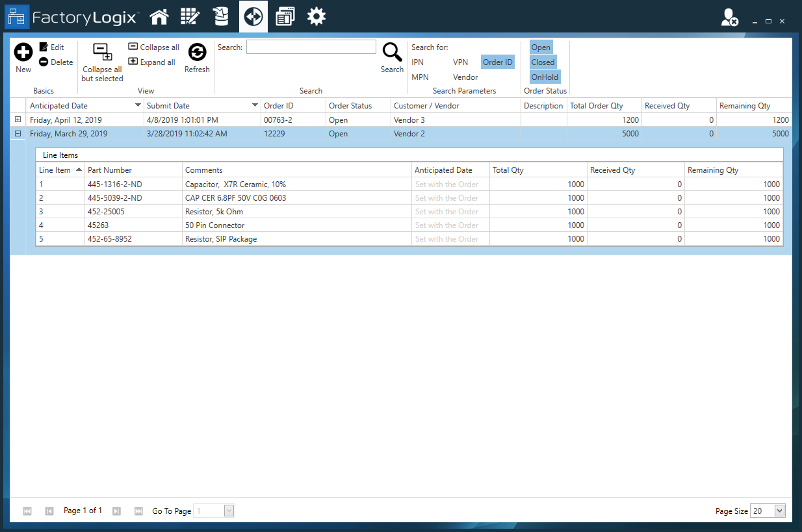Enable the IPN search parameter

[419, 62]
